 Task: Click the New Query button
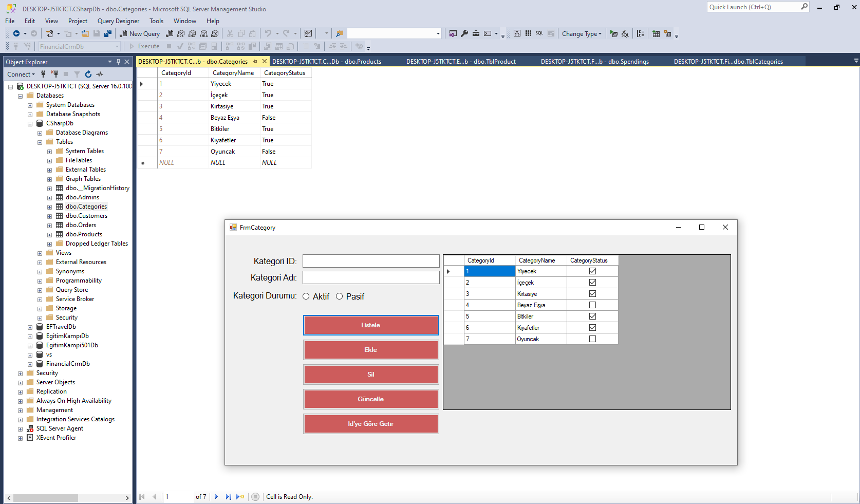tap(140, 34)
